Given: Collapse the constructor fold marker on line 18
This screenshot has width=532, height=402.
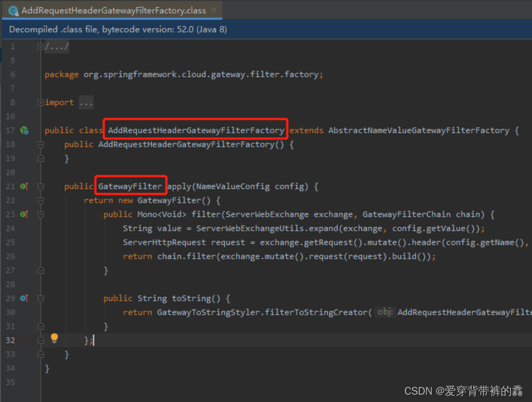Looking at the screenshot, I should (x=41, y=144).
